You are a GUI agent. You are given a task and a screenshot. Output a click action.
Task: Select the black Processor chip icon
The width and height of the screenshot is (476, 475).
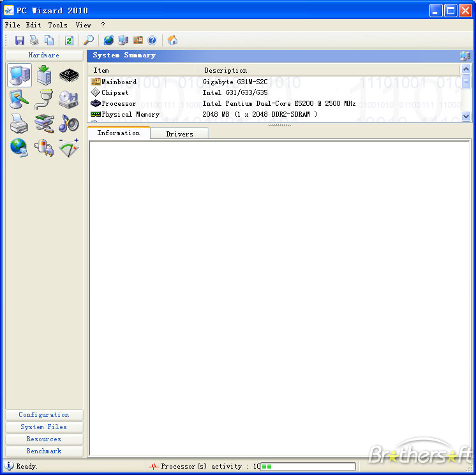click(x=69, y=75)
